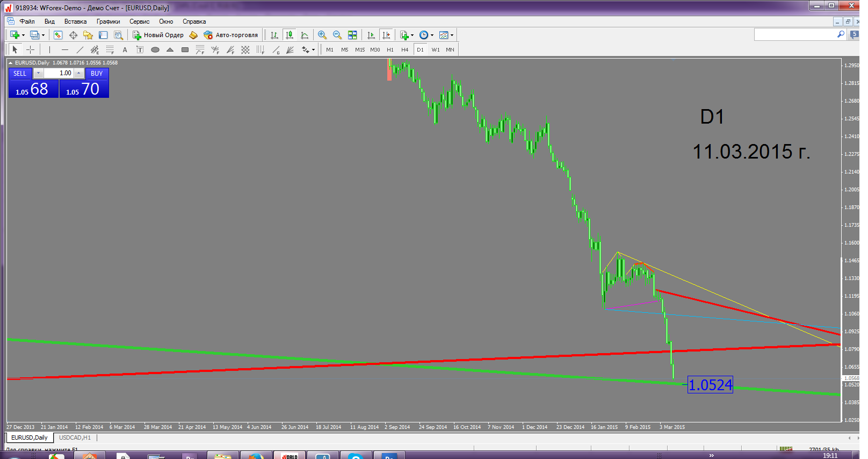868x459 pixels.
Task: Toggle the Terminal window icon
Action: (103, 35)
